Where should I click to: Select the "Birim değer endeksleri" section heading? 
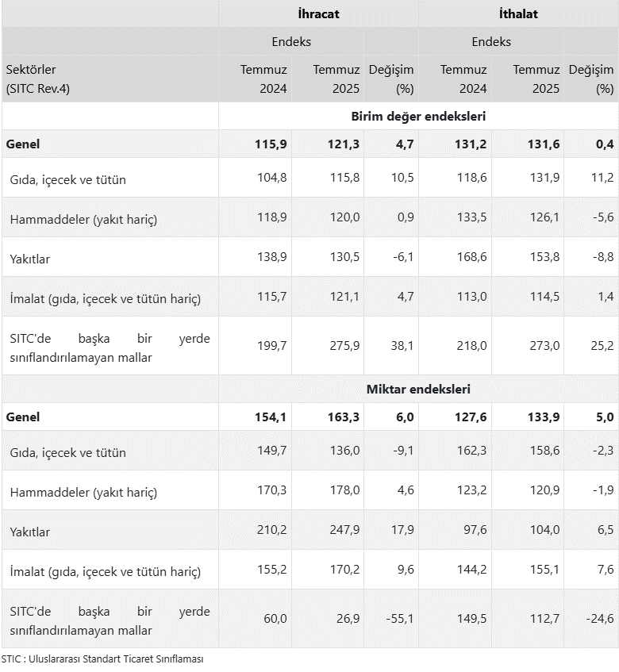tap(418, 117)
